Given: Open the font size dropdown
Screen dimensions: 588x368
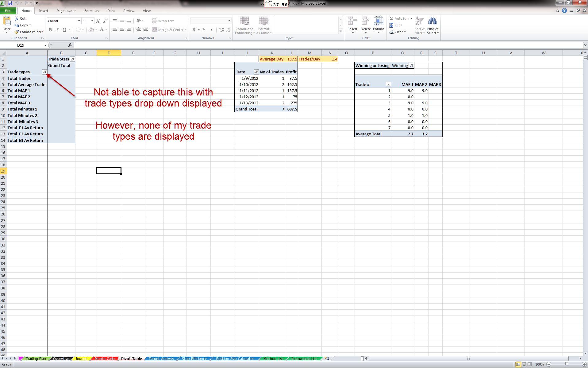Looking at the screenshot, I should tap(92, 21).
